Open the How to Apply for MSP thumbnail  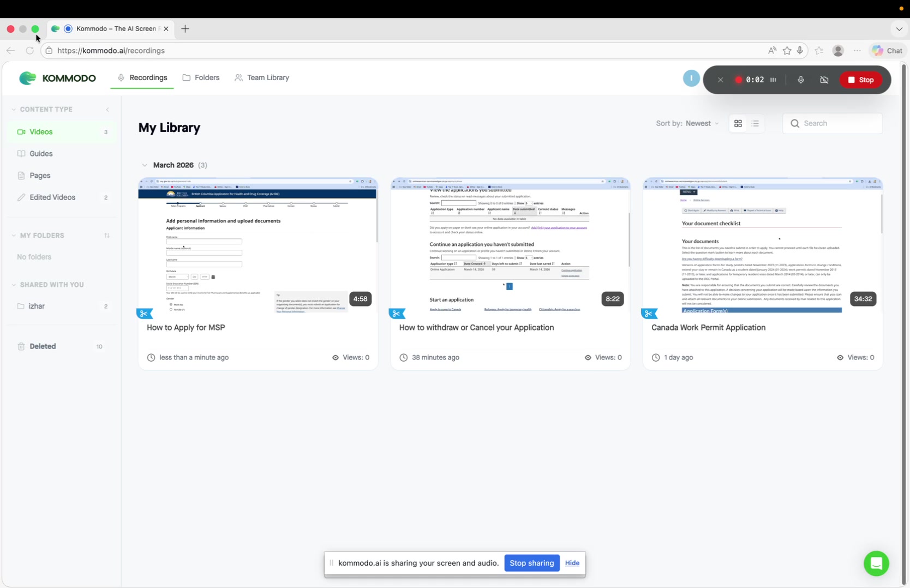(x=258, y=246)
